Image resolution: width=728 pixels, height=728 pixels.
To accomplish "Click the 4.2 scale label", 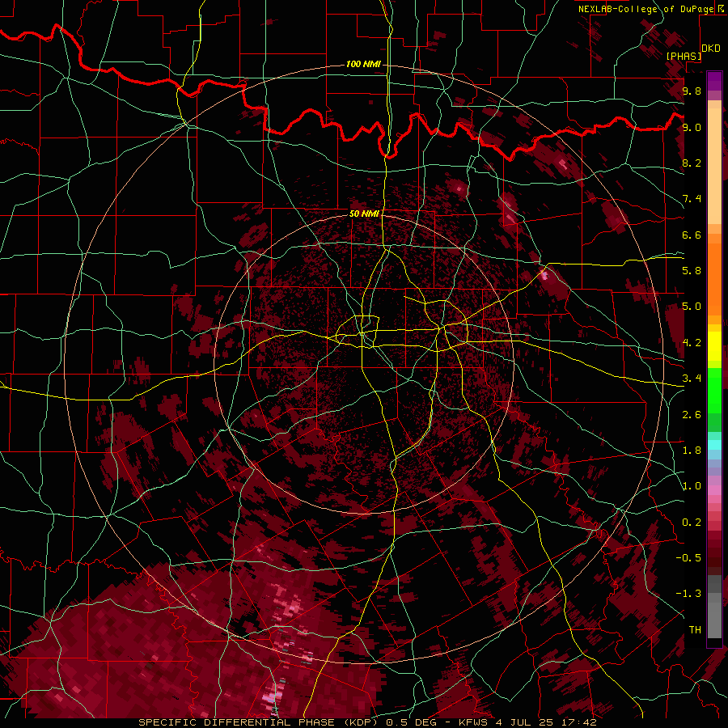I will pyautogui.click(x=692, y=343).
